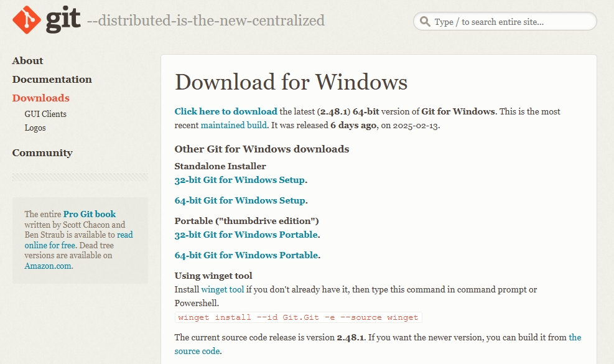
Task: Click 'read online for free' link
Action: 79,240
